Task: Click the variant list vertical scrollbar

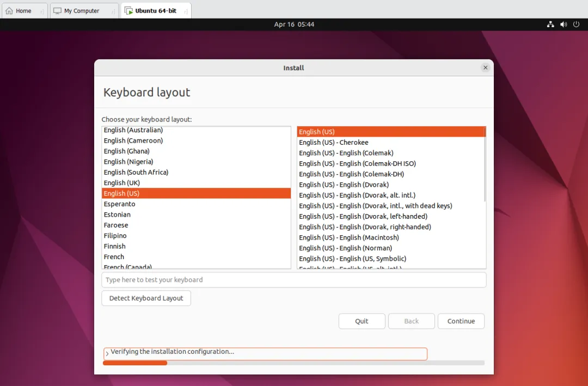Action: tap(485, 164)
